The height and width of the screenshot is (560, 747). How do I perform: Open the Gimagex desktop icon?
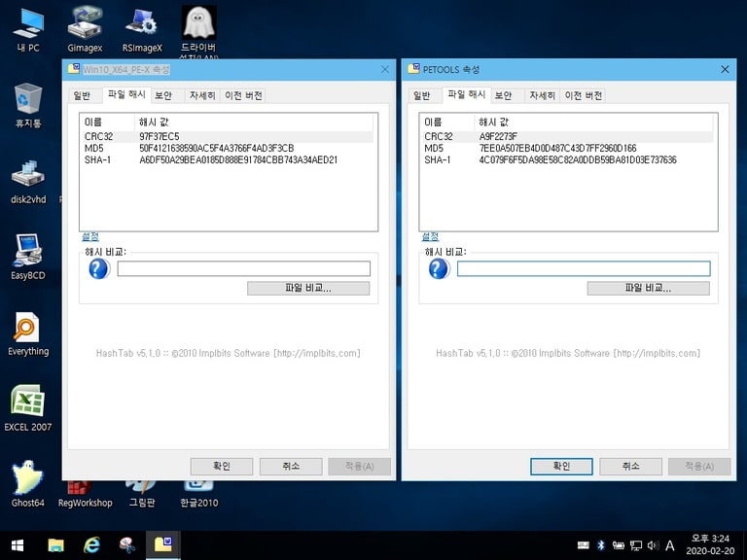tap(85, 29)
